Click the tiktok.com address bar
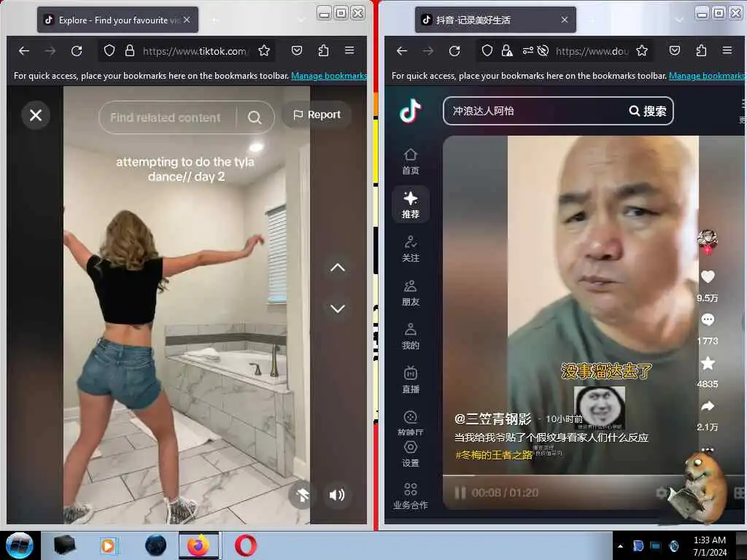The width and height of the screenshot is (747, 560). [x=194, y=51]
